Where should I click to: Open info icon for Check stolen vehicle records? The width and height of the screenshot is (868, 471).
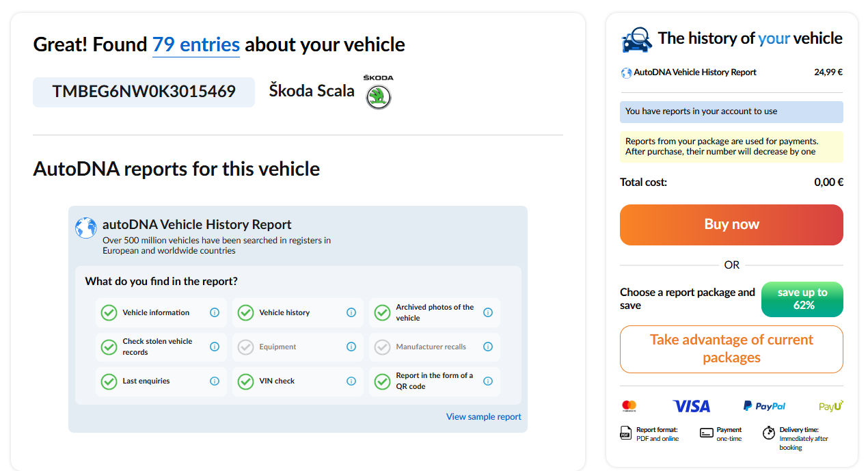coord(215,347)
